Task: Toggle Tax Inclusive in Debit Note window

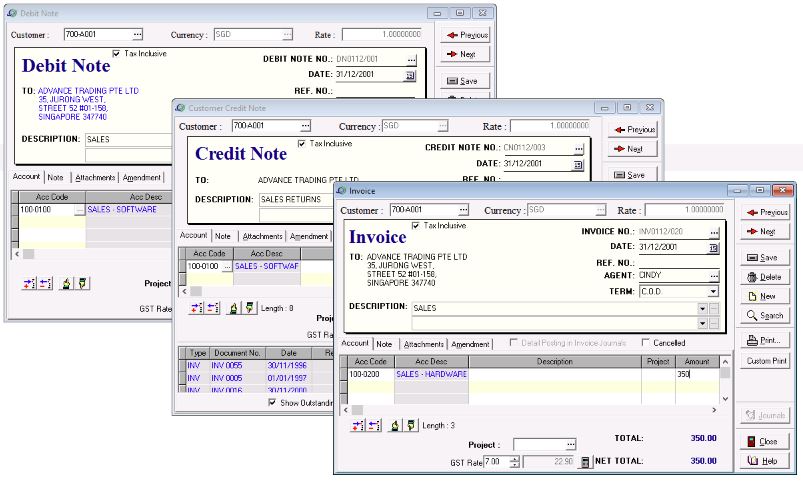Action: coord(116,53)
